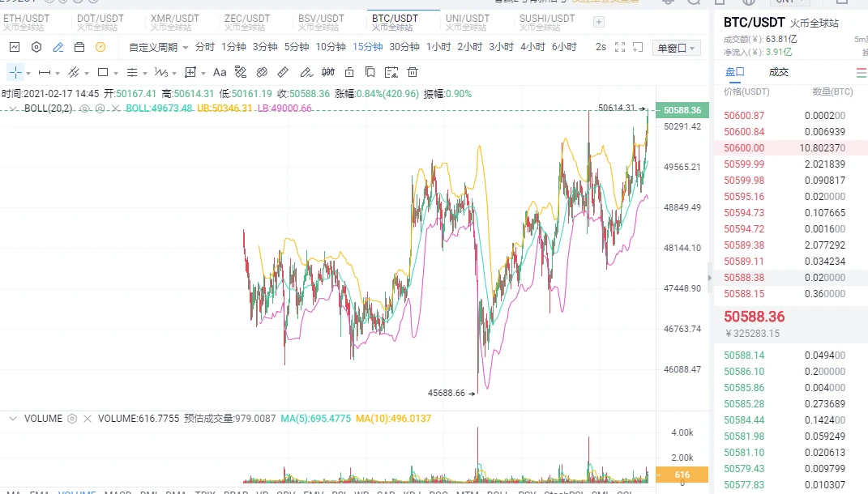Switch to the ETH/USDT tab
868x494 pixels.
(x=27, y=22)
